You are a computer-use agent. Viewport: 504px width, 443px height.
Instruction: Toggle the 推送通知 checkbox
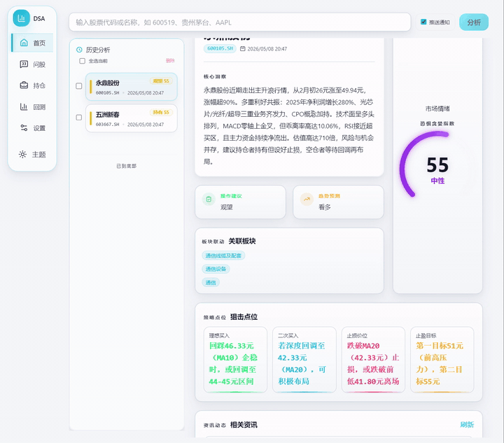click(x=423, y=22)
